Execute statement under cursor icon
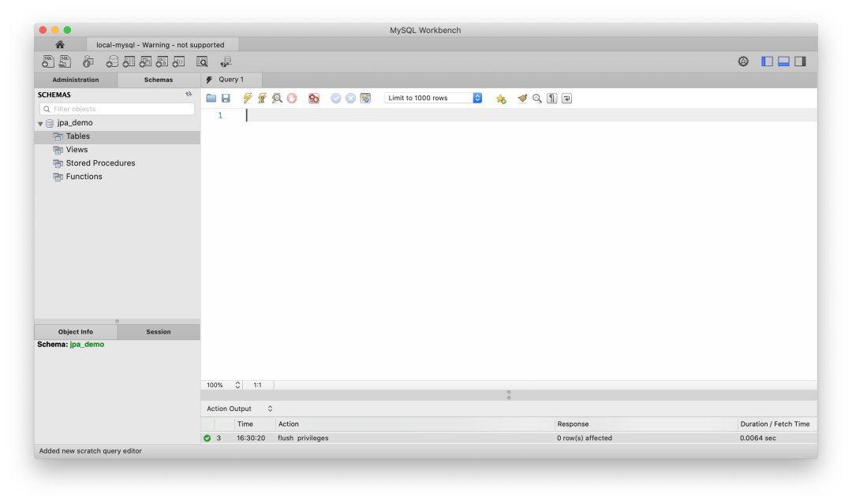The width and height of the screenshot is (852, 504). (x=262, y=98)
